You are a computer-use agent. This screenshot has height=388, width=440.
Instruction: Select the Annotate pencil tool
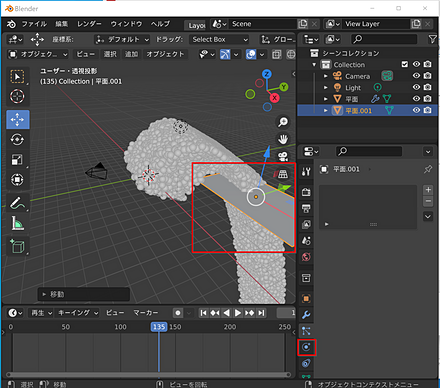click(18, 203)
